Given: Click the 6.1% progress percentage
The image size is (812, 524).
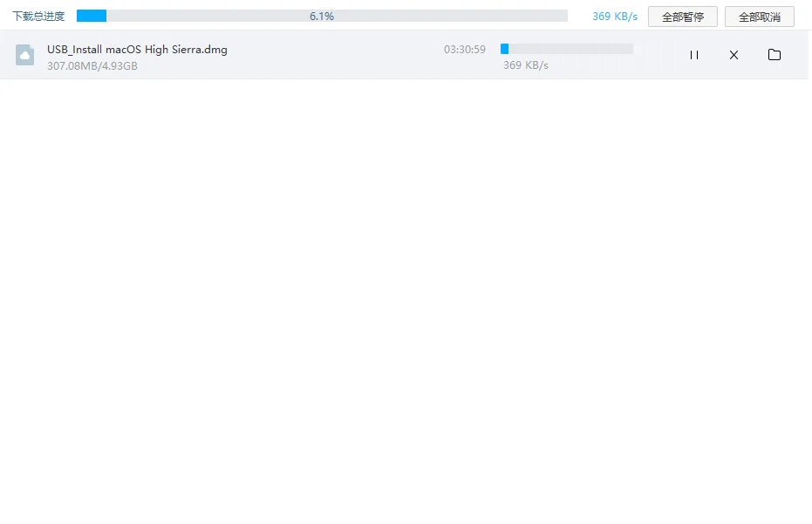Looking at the screenshot, I should (x=322, y=16).
